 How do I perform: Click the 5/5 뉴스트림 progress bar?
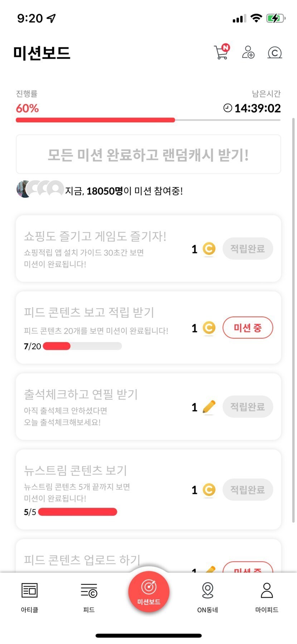pos(78,512)
